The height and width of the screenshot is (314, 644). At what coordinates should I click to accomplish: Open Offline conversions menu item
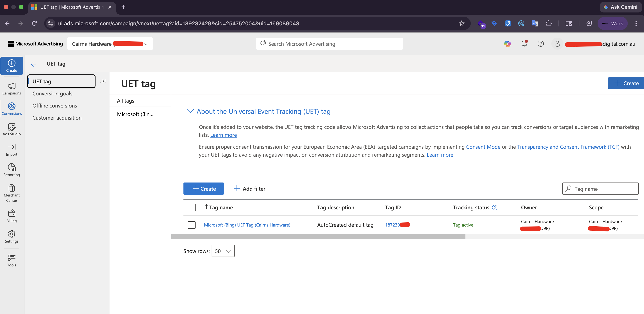(x=55, y=106)
